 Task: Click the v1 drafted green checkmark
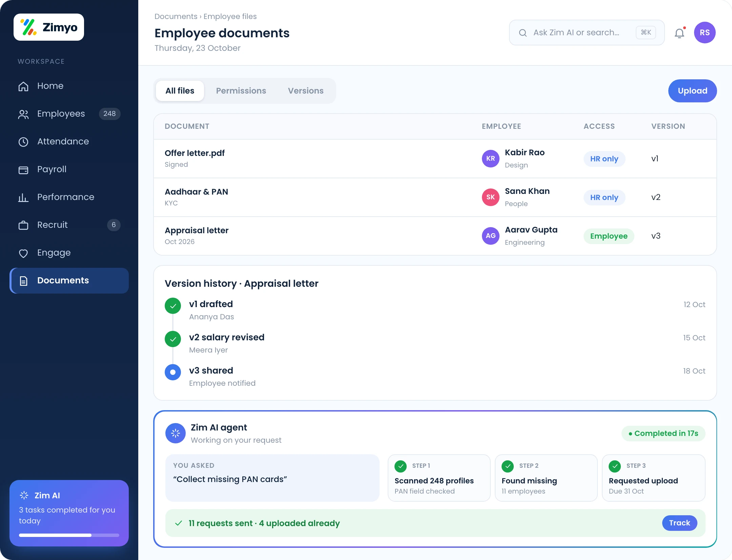[x=173, y=306]
